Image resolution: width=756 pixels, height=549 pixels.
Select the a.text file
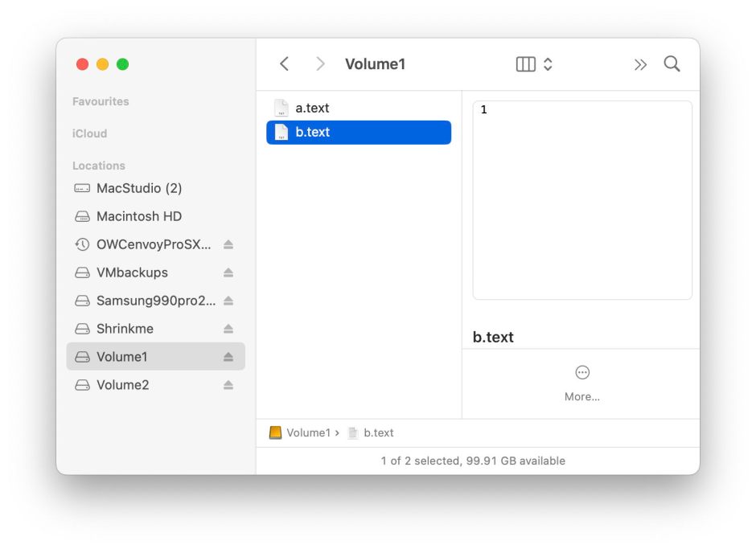[311, 108]
